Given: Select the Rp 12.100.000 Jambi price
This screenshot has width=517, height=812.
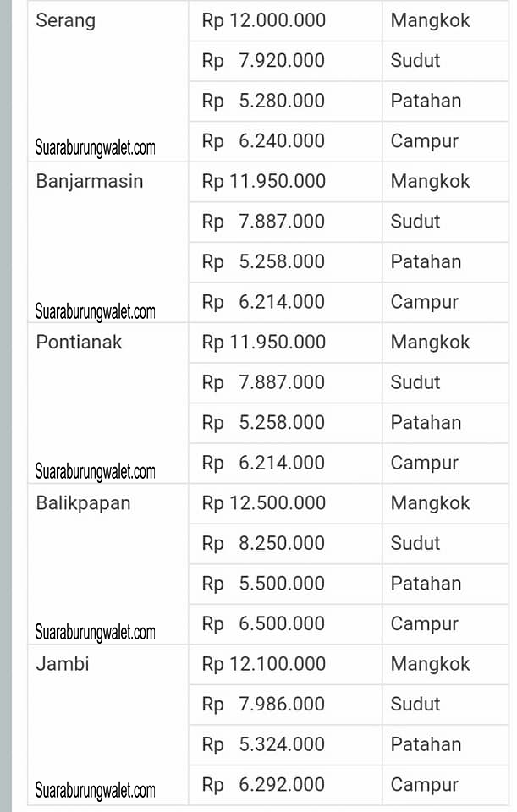Looking at the screenshot, I should (264, 664).
